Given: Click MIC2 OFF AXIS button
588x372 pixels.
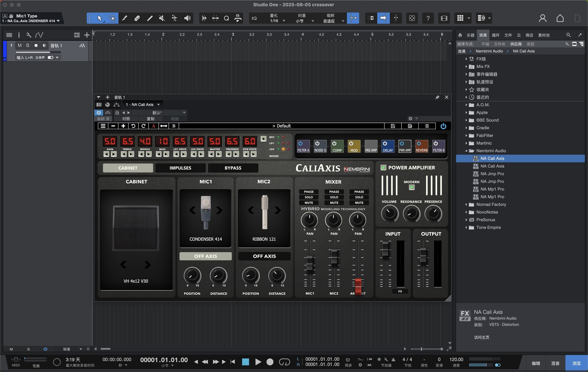Looking at the screenshot, I should (264, 256).
